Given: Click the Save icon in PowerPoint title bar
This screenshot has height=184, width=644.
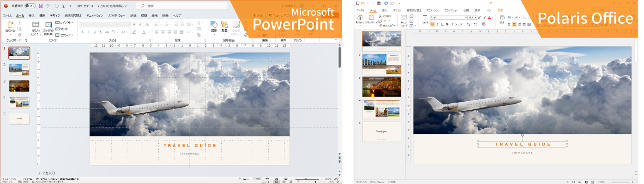Looking at the screenshot, I should pyautogui.click(x=40, y=6).
